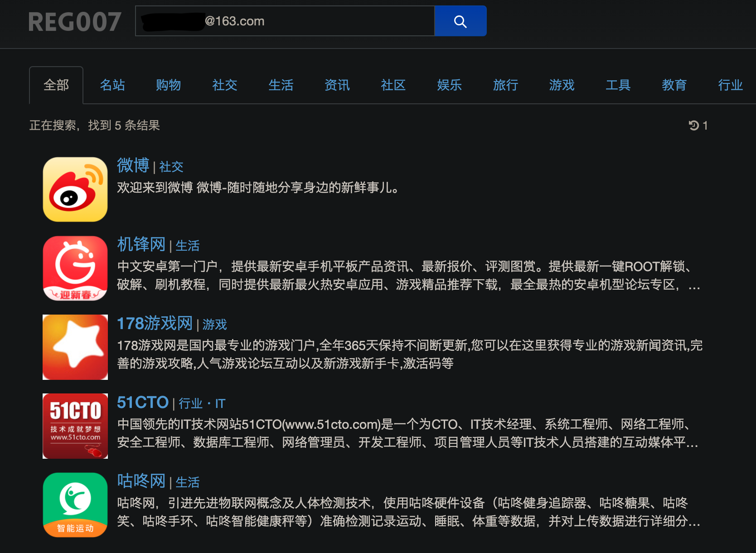756x553 pixels.
Task: Open the 社交 category tab
Action: [x=225, y=85]
